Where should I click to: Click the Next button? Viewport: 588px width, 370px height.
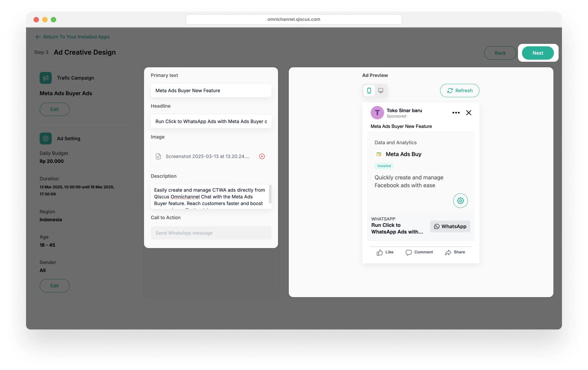click(x=538, y=53)
